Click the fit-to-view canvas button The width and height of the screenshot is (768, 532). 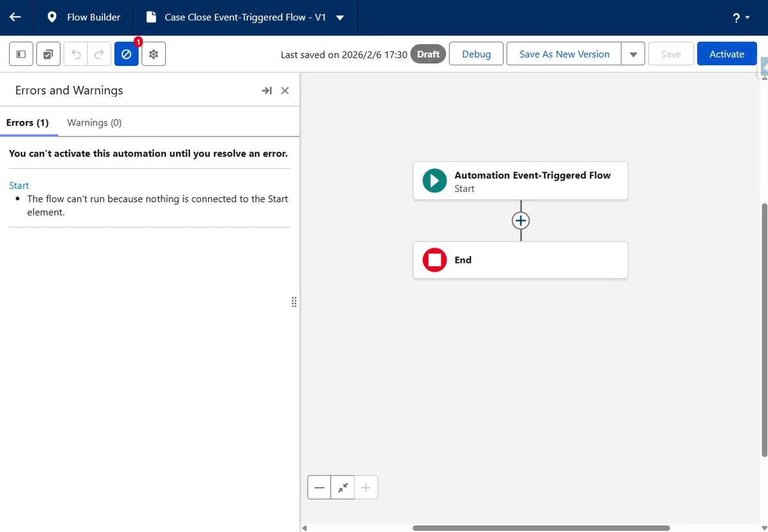coord(343,487)
